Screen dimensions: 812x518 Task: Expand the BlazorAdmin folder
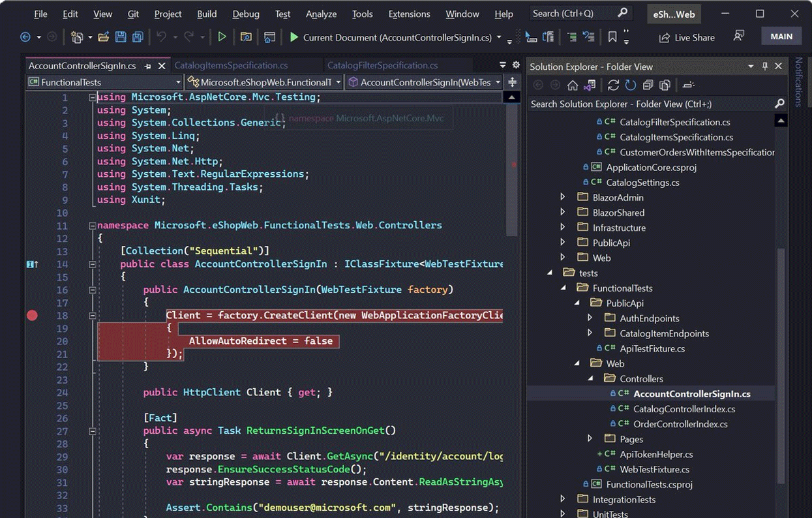point(563,198)
